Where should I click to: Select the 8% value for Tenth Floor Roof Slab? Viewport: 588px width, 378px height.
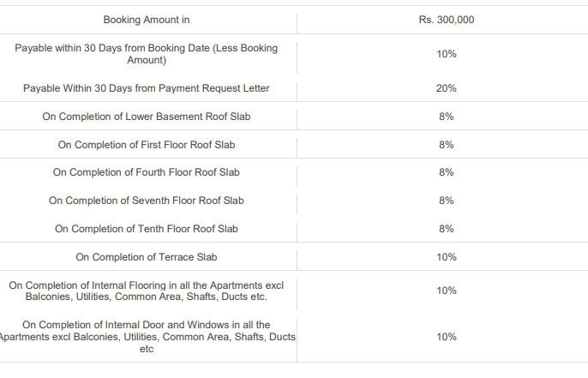(x=446, y=229)
